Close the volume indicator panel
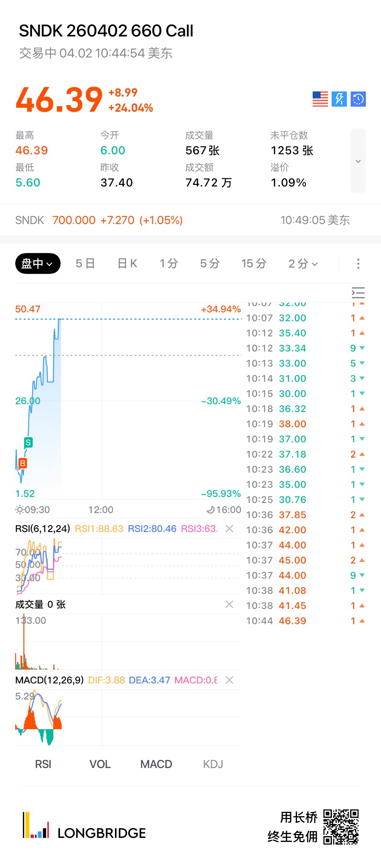The height and width of the screenshot is (868, 381). 229,604
